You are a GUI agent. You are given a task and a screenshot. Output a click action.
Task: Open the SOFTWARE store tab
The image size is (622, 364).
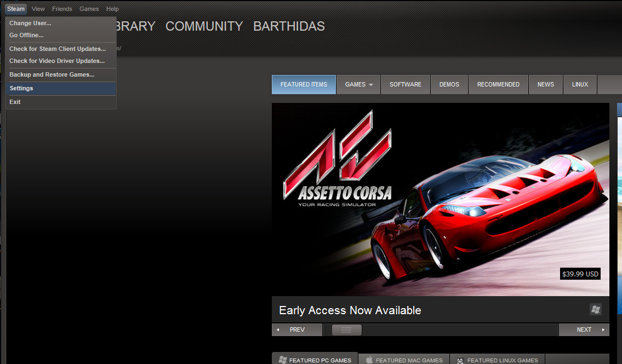coord(406,84)
